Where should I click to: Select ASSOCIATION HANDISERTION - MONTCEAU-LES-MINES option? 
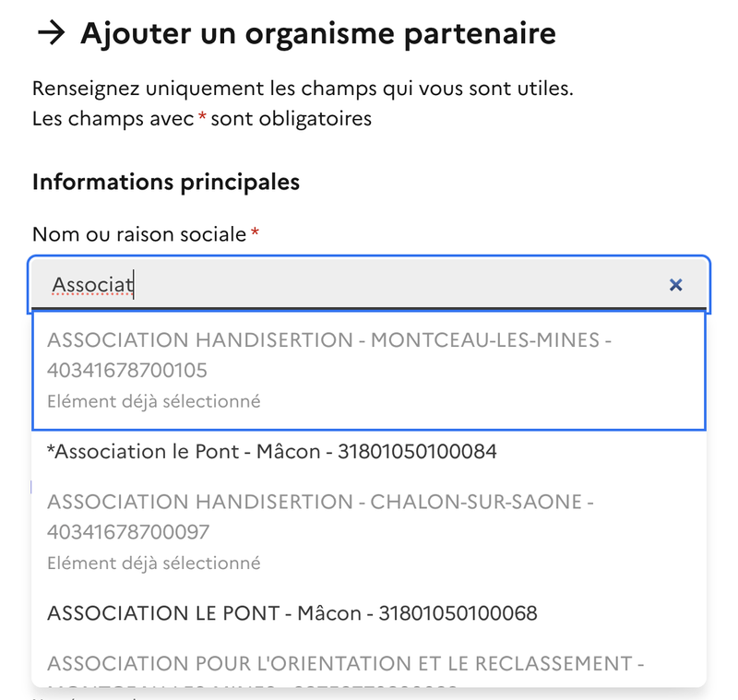[329, 340]
